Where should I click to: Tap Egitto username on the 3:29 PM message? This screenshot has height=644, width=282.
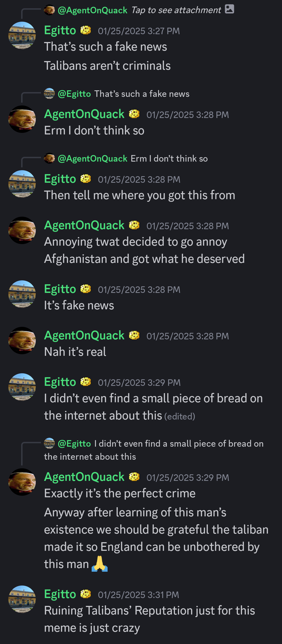point(60,382)
